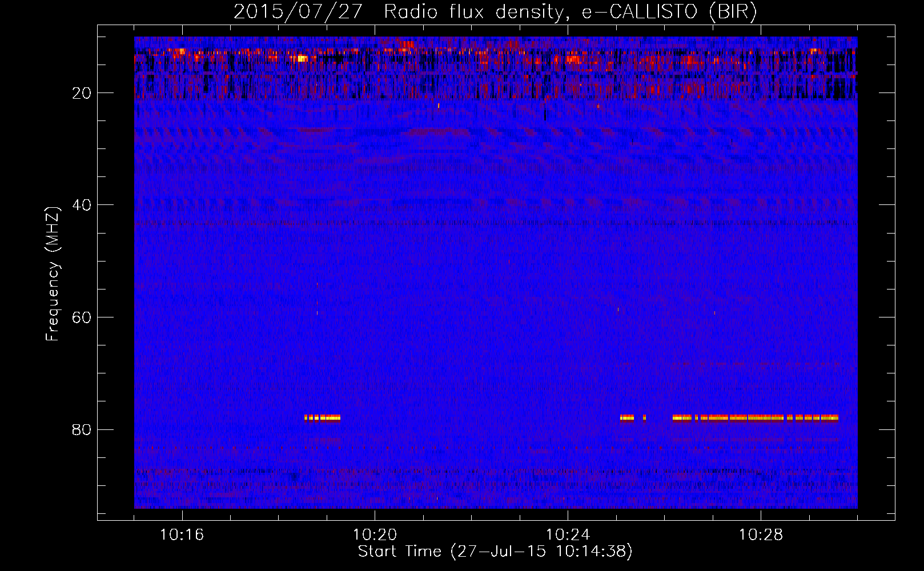Select the 10:20 time tick label
924x571 pixels.
pos(375,535)
